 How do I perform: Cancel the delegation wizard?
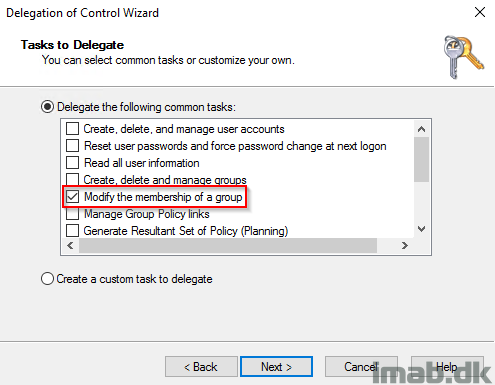click(x=361, y=367)
